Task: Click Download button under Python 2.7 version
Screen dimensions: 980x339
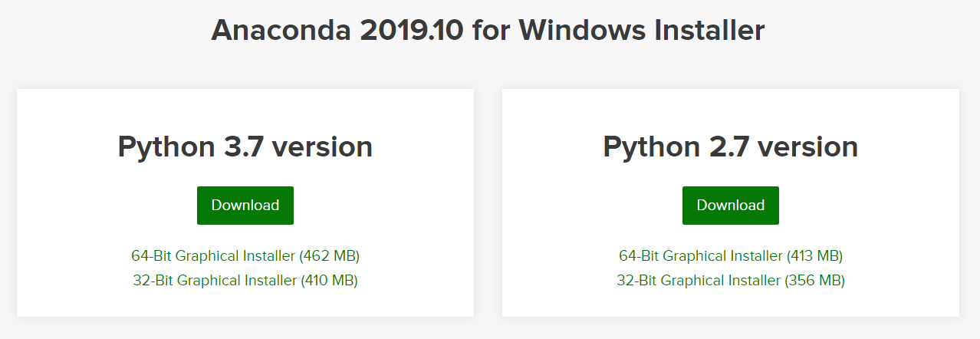Action: tap(731, 206)
